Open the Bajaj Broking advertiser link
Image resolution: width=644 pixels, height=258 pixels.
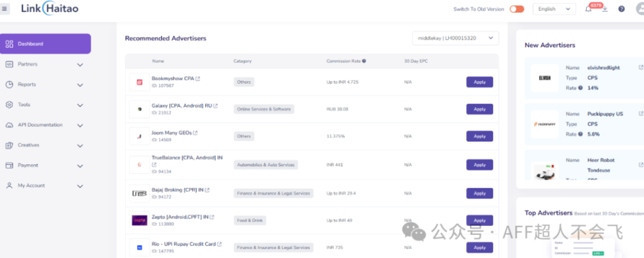click(x=177, y=189)
